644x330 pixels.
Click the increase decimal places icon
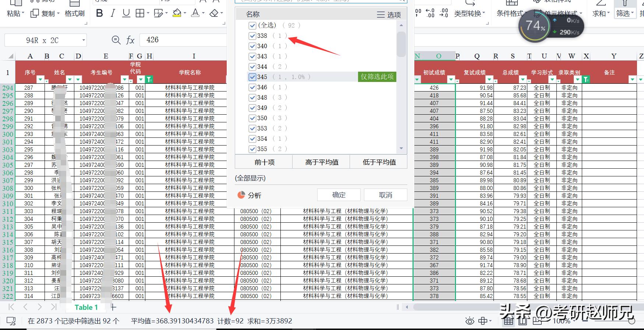click(430, 13)
